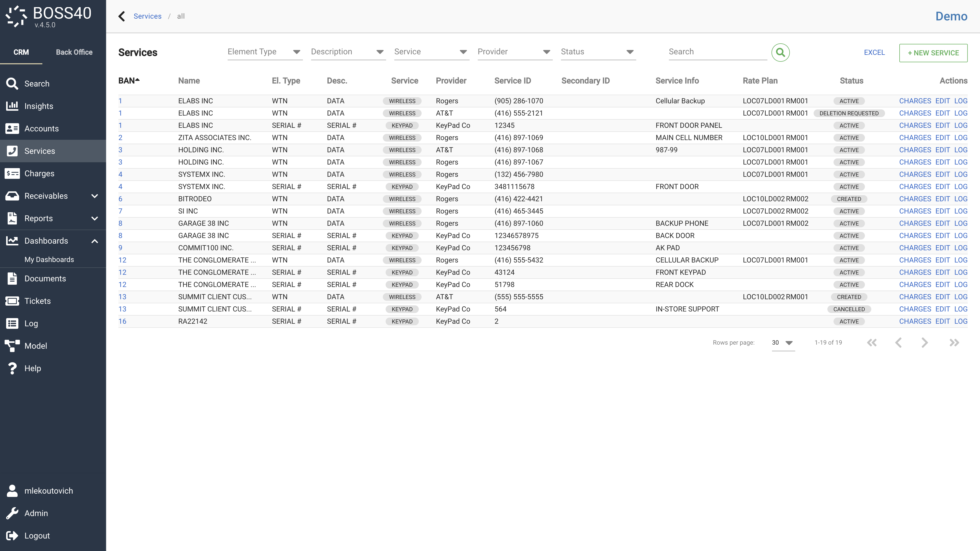Click into the Search text field
980x551 pixels.
pyautogui.click(x=717, y=52)
